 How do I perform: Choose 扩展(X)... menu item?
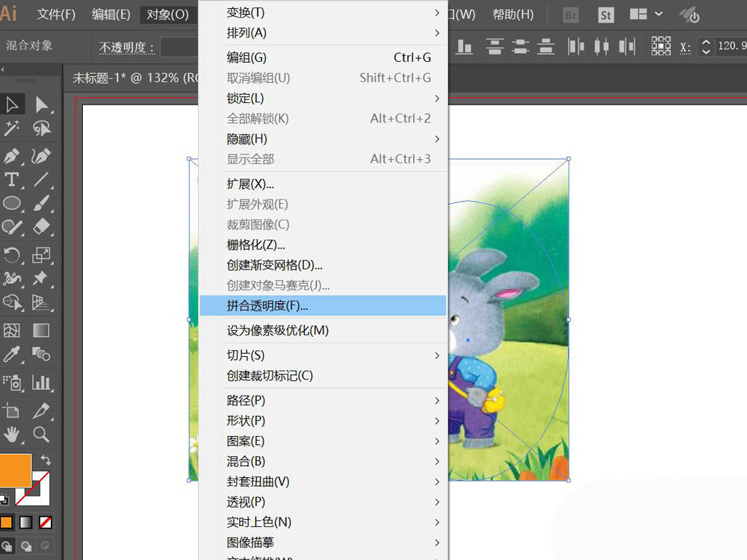[323, 184]
